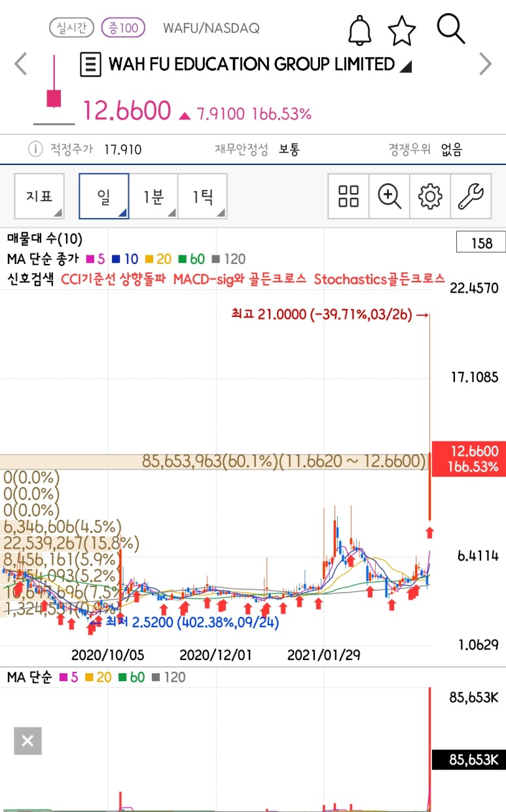Click the MA 20 yellow legend swatch
Screen dimensions: 506x812
pyautogui.click(x=149, y=259)
